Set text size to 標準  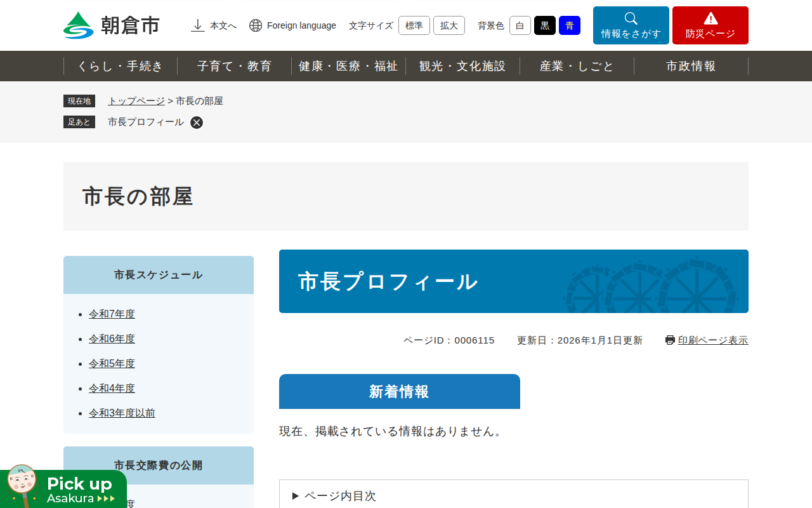414,25
